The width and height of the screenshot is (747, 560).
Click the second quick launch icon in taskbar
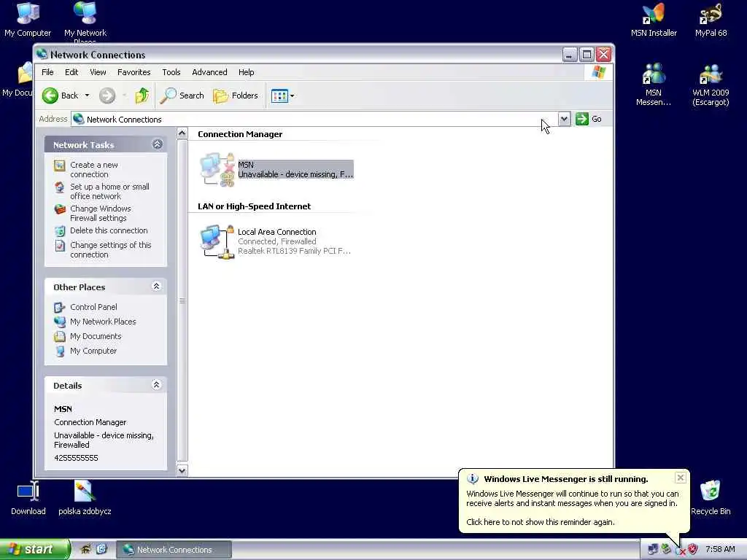tap(101, 549)
